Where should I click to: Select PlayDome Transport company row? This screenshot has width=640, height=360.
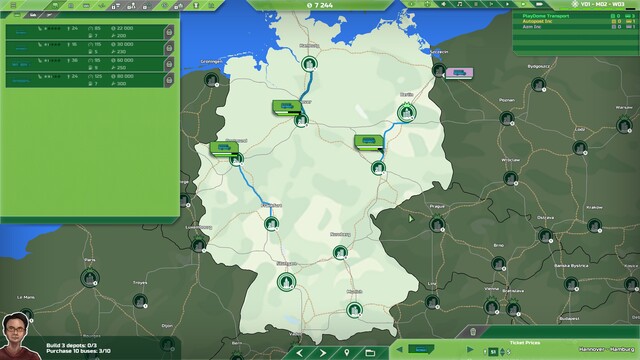click(576, 16)
